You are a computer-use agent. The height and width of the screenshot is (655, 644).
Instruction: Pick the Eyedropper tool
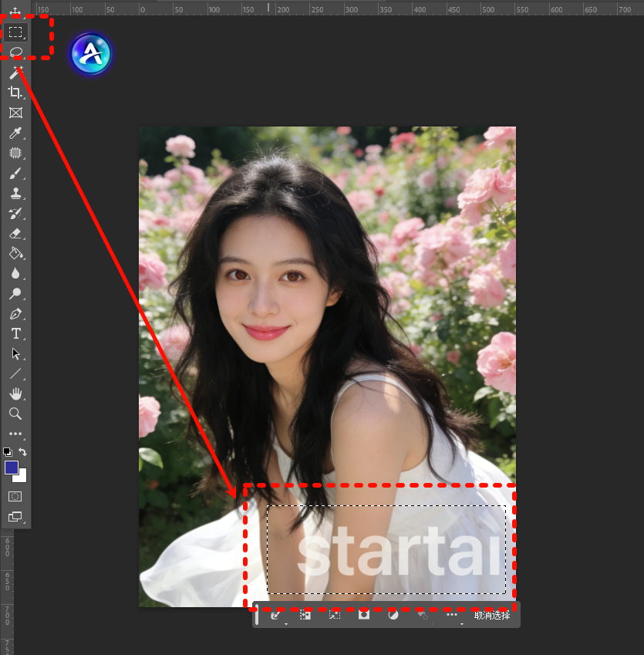pos(15,133)
